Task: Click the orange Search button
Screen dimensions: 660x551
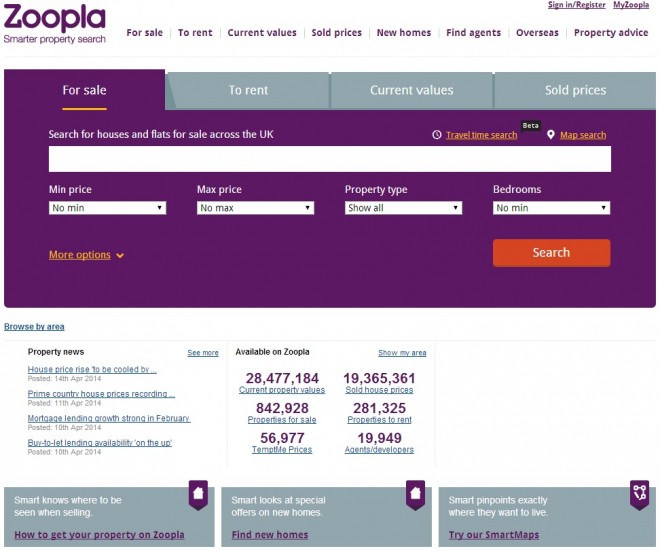Action: click(551, 253)
